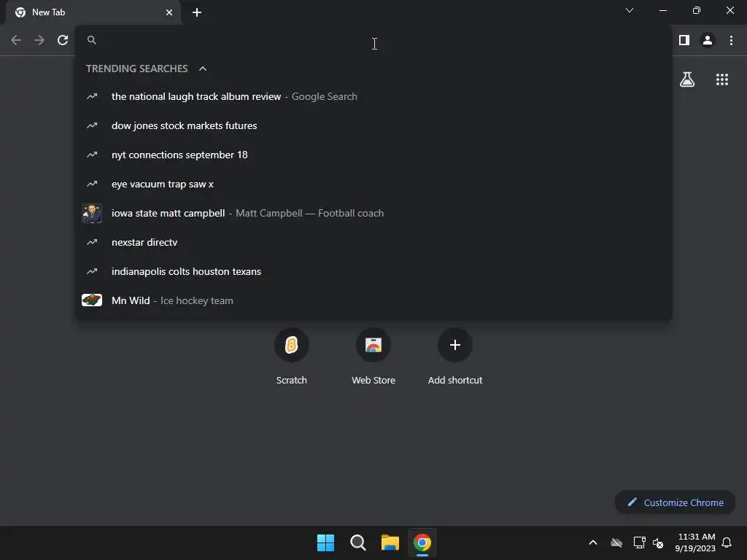Click OneDrive cloud tray icon
The height and width of the screenshot is (560, 747).
pyautogui.click(x=616, y=542)
